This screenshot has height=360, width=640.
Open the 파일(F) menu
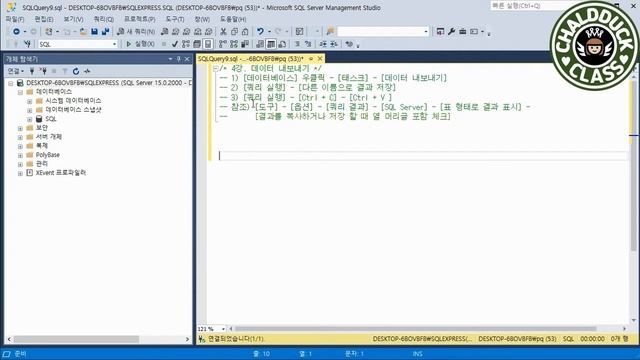point(15,19)
